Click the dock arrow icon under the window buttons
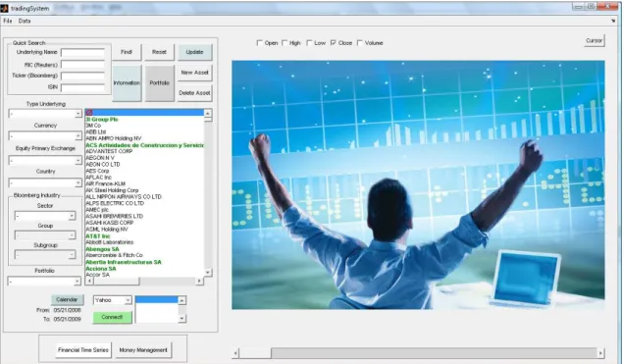 pyautogui.click(x=613, y=21)
